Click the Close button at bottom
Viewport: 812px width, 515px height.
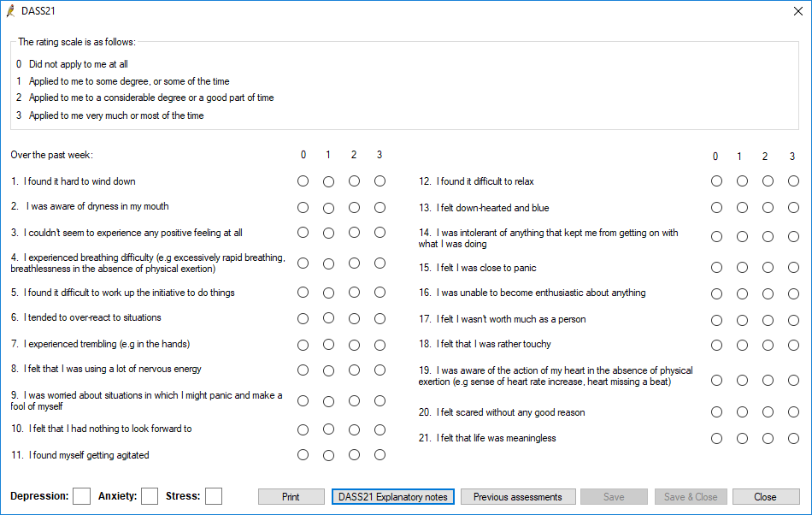(765, 496)
